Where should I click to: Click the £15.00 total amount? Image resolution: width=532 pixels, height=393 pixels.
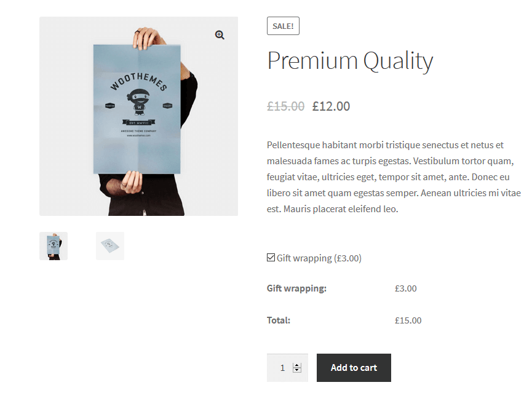pyautogui.click(x=408, y=320)
